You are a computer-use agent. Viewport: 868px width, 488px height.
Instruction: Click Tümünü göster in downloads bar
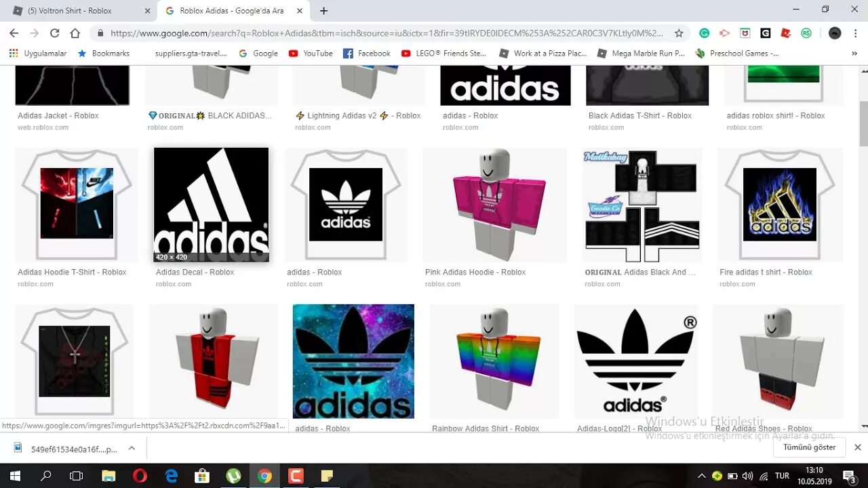[810, 447]
